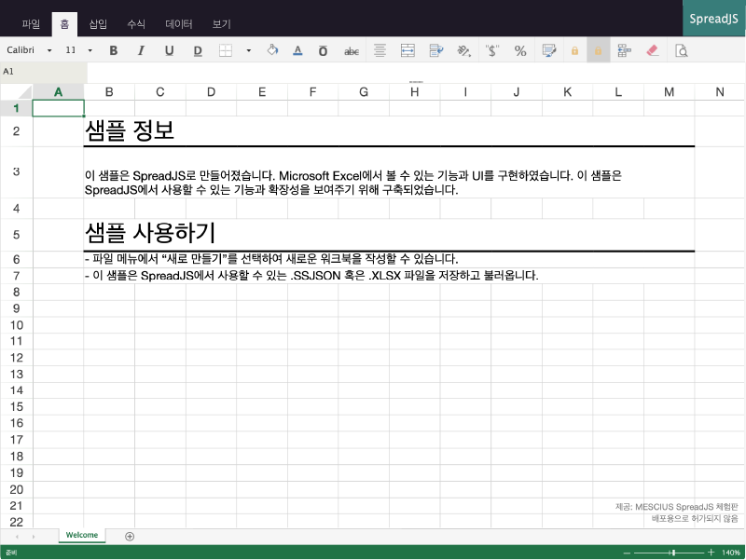This screenshot has height=560, width=746.
Task: Toggle bold formatting
Action: click(x=113, y=50)
